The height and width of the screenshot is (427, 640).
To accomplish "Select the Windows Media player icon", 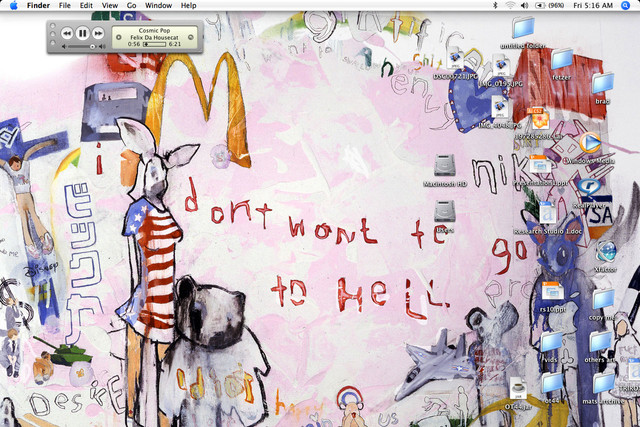I will point(590,143).
